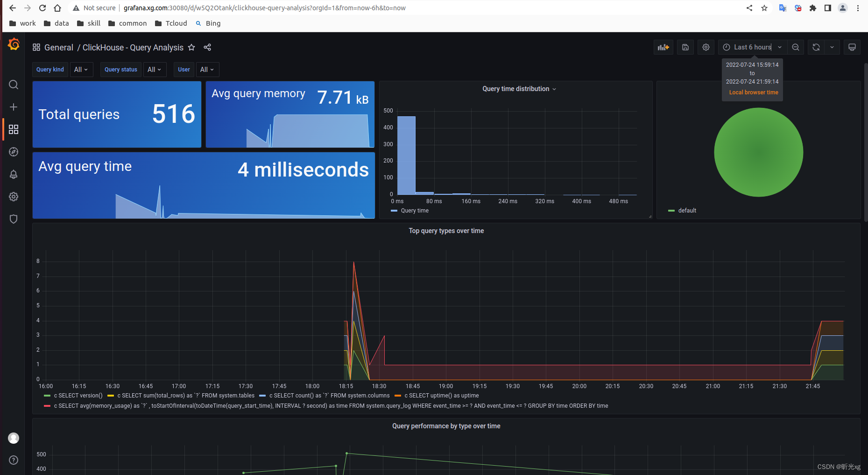Screen dimensions: 868x475
Task: Refresh the dashboard
Action: click(816, 47)
